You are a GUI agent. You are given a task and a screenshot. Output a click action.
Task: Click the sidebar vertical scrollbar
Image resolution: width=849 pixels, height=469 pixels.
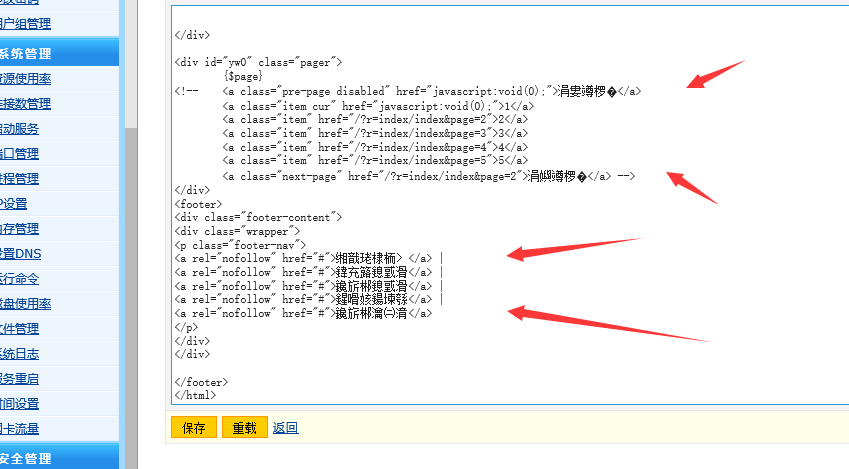[x=129, y=200]
